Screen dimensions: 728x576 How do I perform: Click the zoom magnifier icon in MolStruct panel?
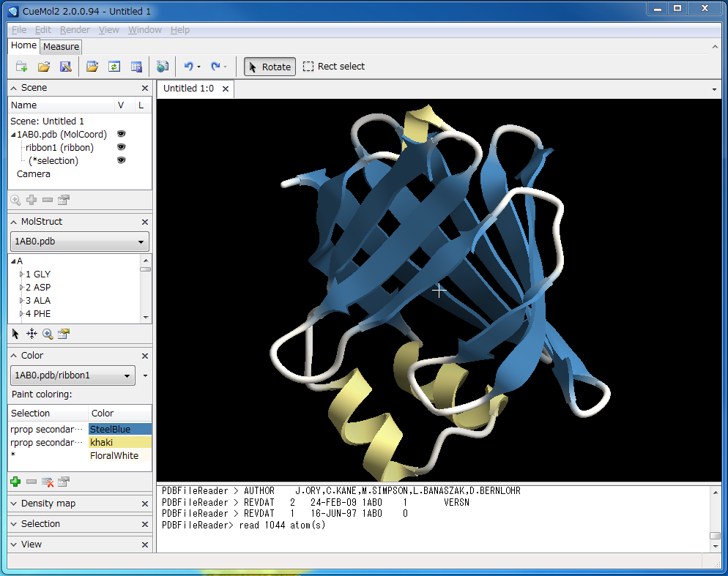click(x=48, y=334)
